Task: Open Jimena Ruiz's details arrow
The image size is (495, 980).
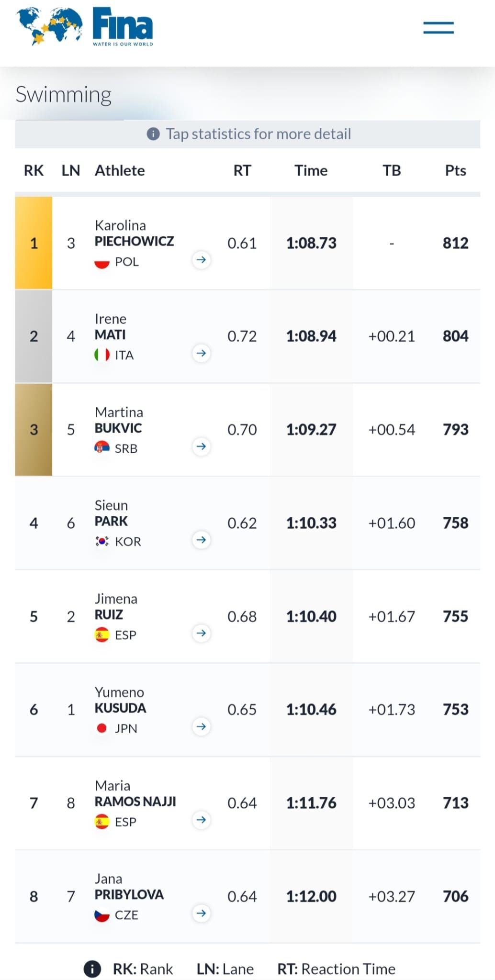Action: coord(202,633)
